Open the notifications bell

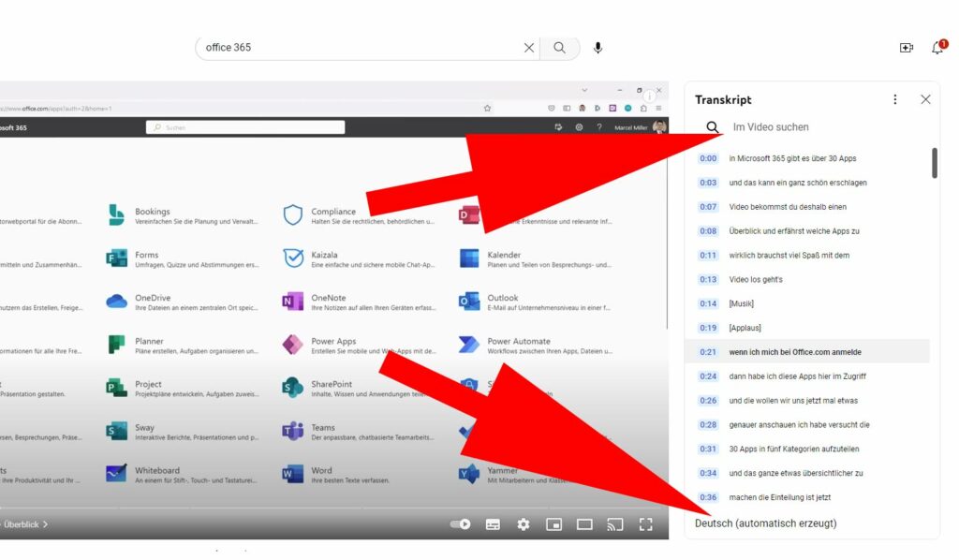tap(937, 47)
